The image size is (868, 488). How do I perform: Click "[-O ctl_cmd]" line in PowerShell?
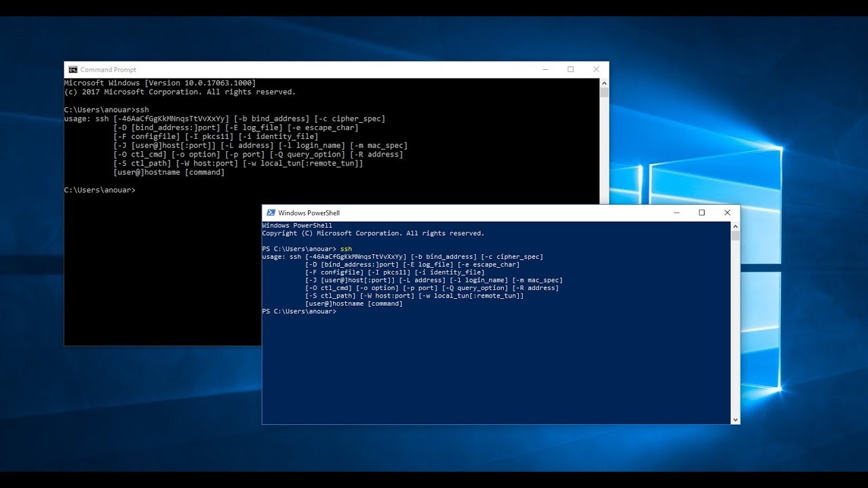click(432, 288)
